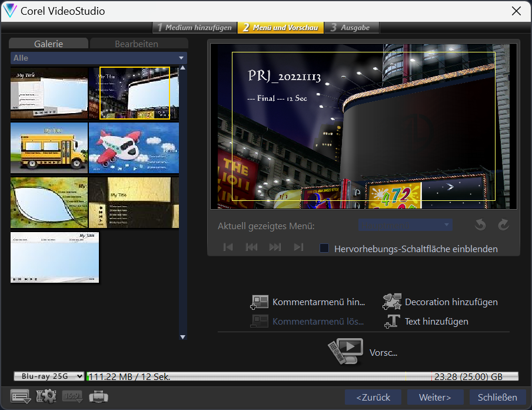Go to next menu page button

point(275,247)
